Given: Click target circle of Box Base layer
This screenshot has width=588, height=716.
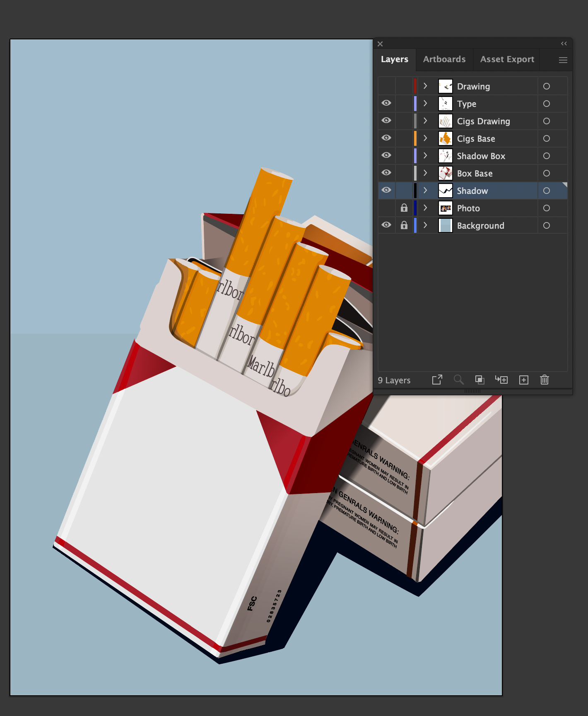Looking at the screenshot, I should (547, 173).
